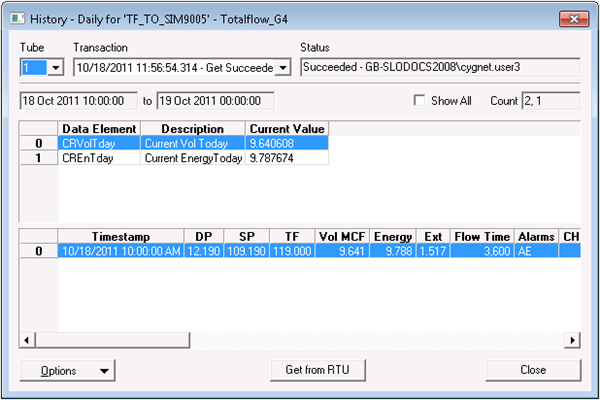Click the horizontal scrollbar thumb

coord(112,340)
